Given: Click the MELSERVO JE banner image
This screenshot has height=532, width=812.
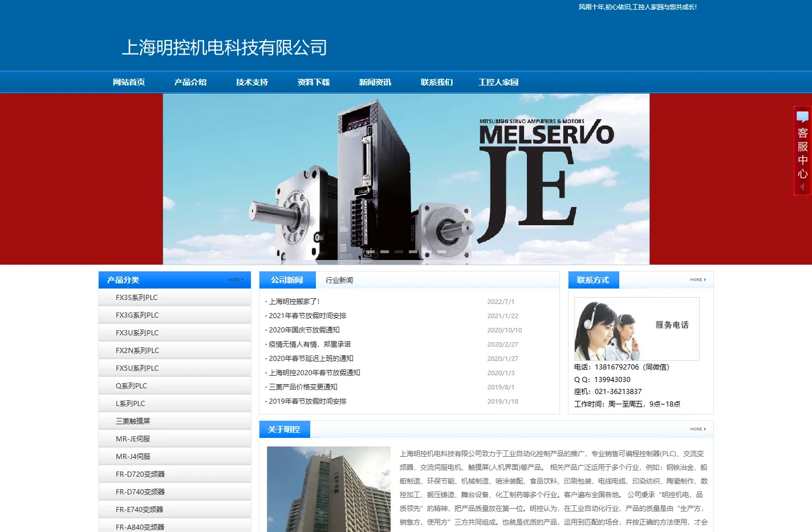Looking at the screenshot, I should (406, 179).
